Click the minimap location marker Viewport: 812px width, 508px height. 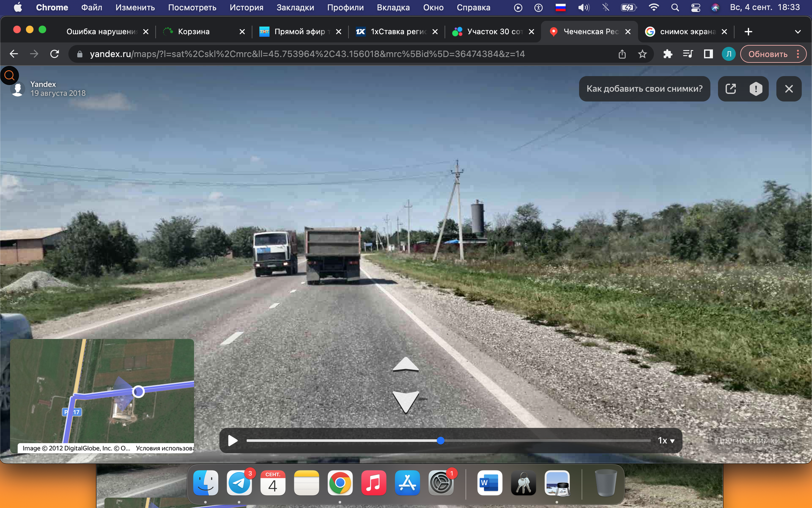(x=138, y=392)
